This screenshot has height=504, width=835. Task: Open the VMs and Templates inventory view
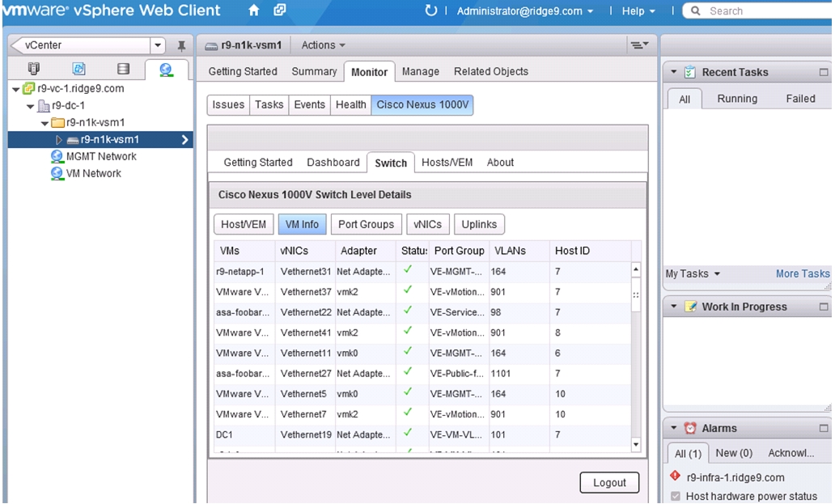[x=78, y=69]
